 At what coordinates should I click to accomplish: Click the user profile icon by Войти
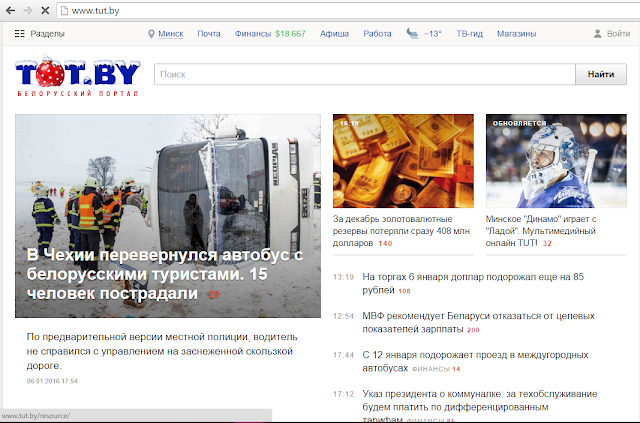tap(597, 34)
